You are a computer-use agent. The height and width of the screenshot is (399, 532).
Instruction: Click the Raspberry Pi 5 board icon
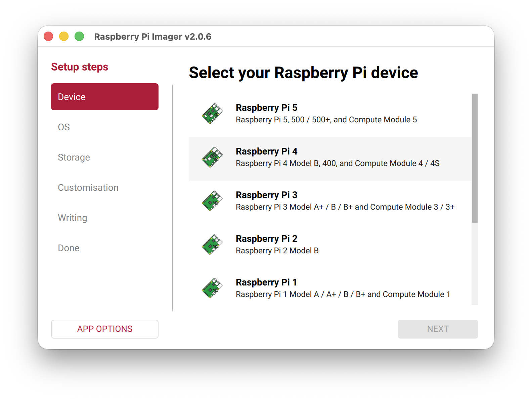point(212,114)
